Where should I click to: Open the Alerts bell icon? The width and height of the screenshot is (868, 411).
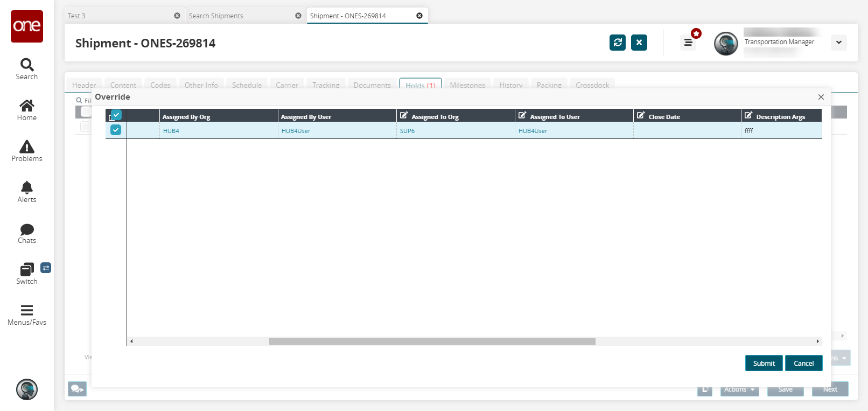coord(27,192)
